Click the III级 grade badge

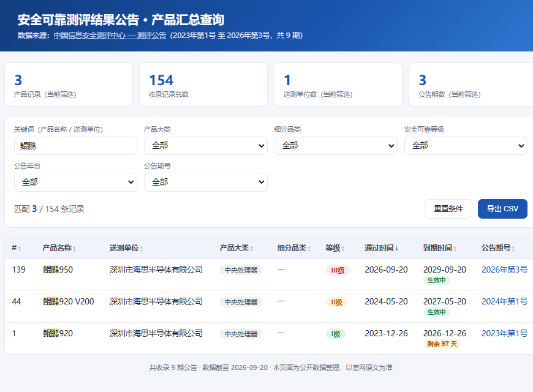[x=338, y=270]
